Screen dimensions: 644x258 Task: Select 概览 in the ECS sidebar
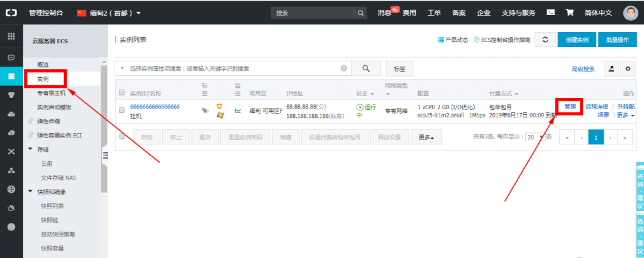click(x=43, y=65)
